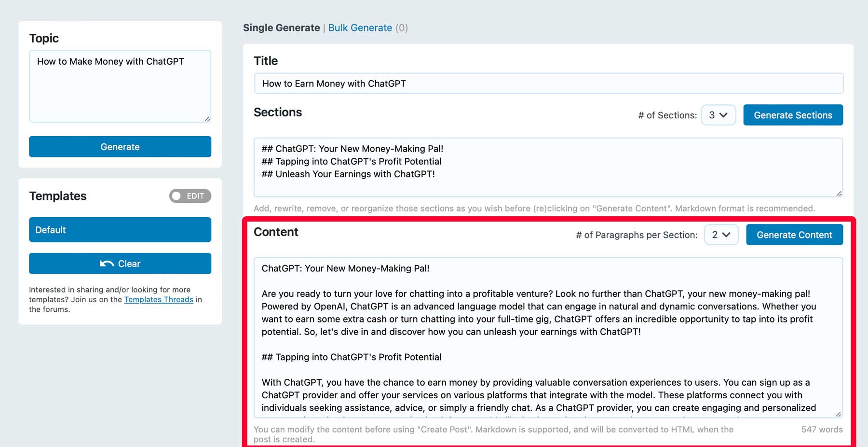The width and height of the screenshot is (868, 447).
Task: Open the # of Paragraphs per Section dropdown
Action: click(x=721, y=235)
